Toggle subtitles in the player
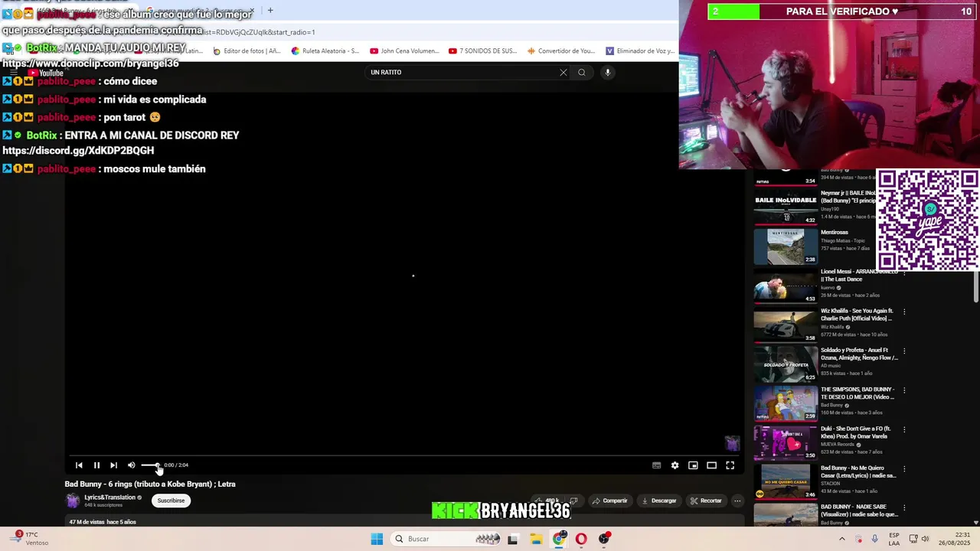The height and width of the screenshot is (551, 980). point(656,465)
